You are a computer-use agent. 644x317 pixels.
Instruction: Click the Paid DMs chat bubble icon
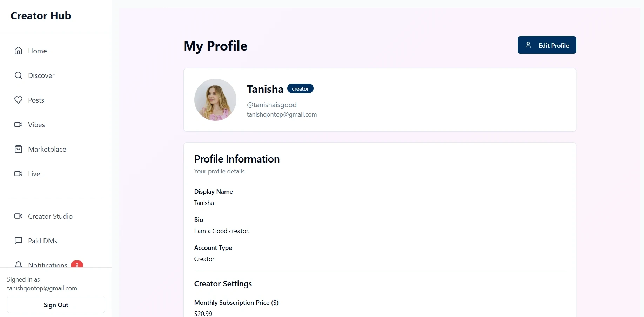tap(18, 241)
